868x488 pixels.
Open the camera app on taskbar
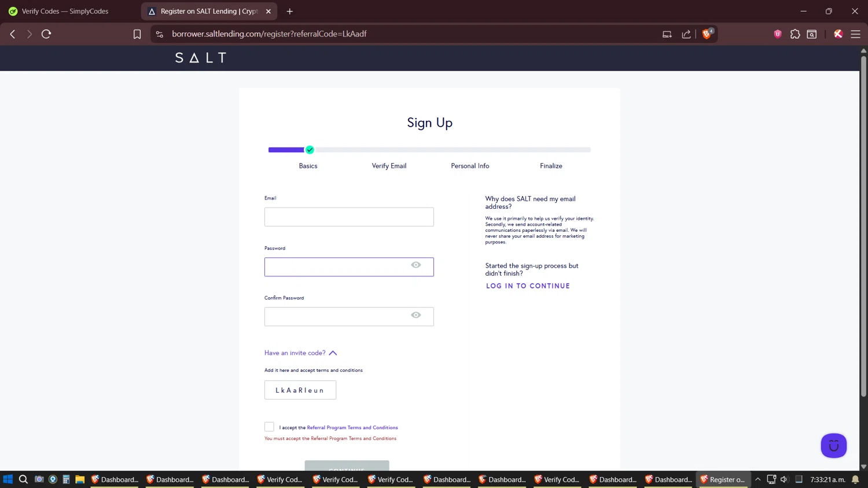pos(39,479)
